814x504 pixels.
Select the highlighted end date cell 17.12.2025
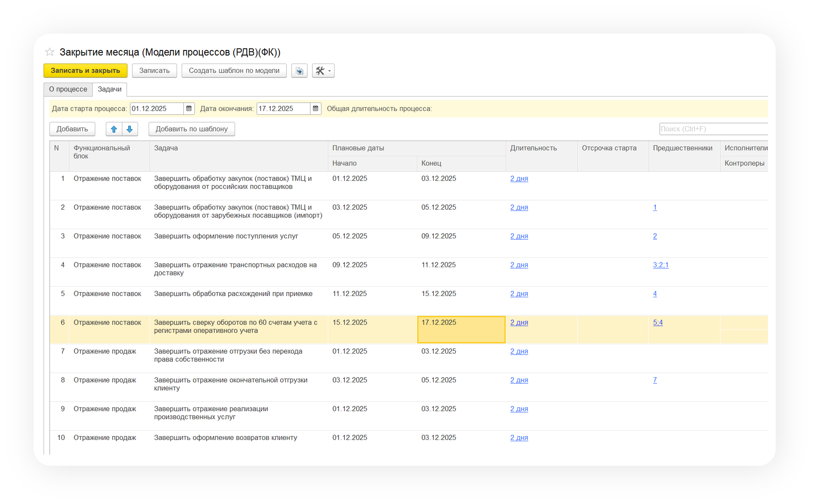point(461,329)
